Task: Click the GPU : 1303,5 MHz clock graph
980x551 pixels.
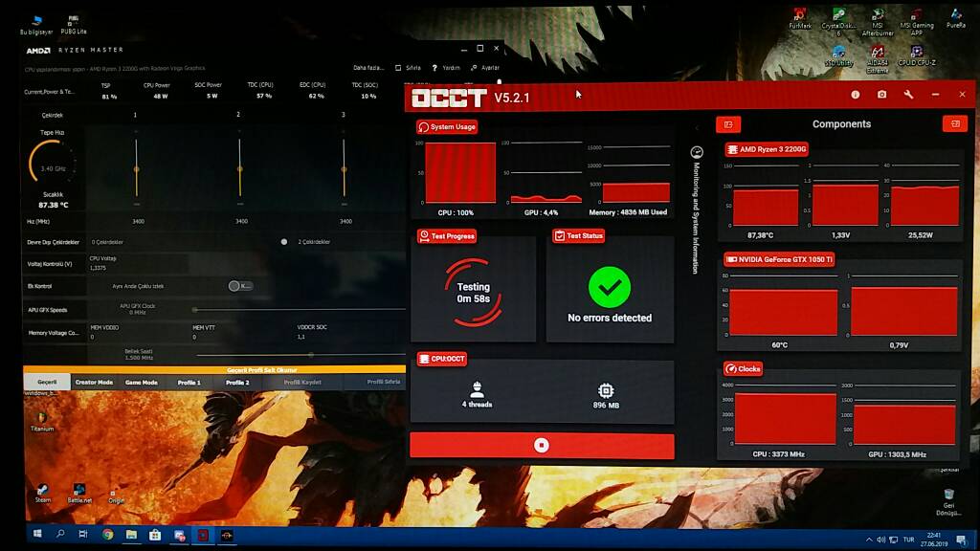Action: point(904,415)
